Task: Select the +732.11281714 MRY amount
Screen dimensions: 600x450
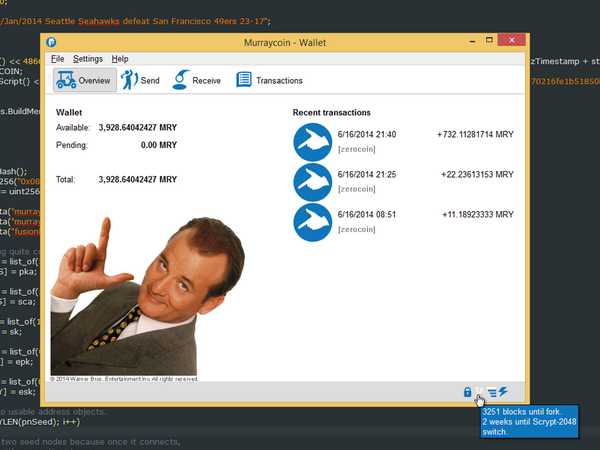Action: (475, 134)
